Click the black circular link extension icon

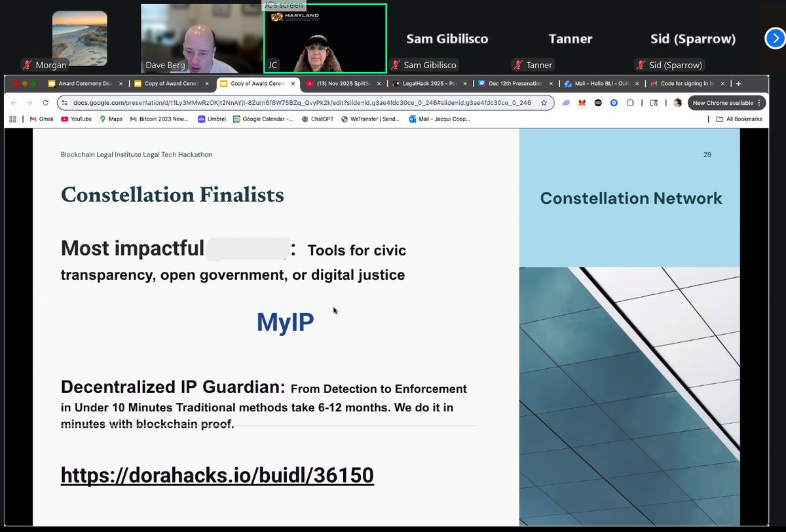[x=598, y=103]
